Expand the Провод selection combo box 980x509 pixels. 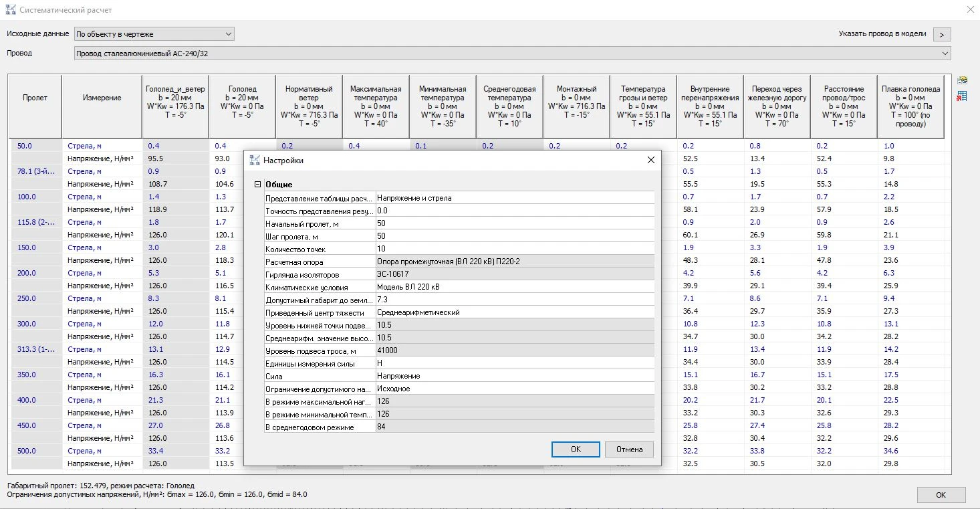click(512, 54)
